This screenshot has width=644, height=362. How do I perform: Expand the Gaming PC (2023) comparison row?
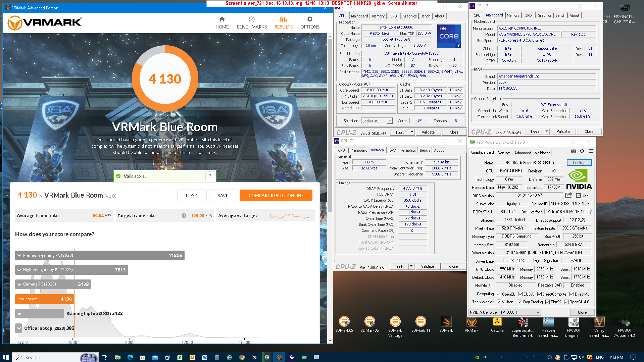pyautogui.click(x=53, y=284)
